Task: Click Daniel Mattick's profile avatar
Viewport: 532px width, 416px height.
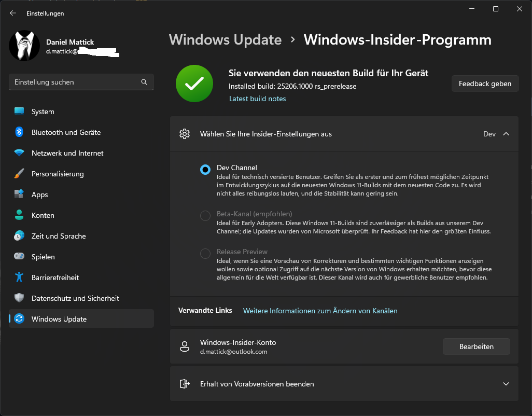Action: 24,46
